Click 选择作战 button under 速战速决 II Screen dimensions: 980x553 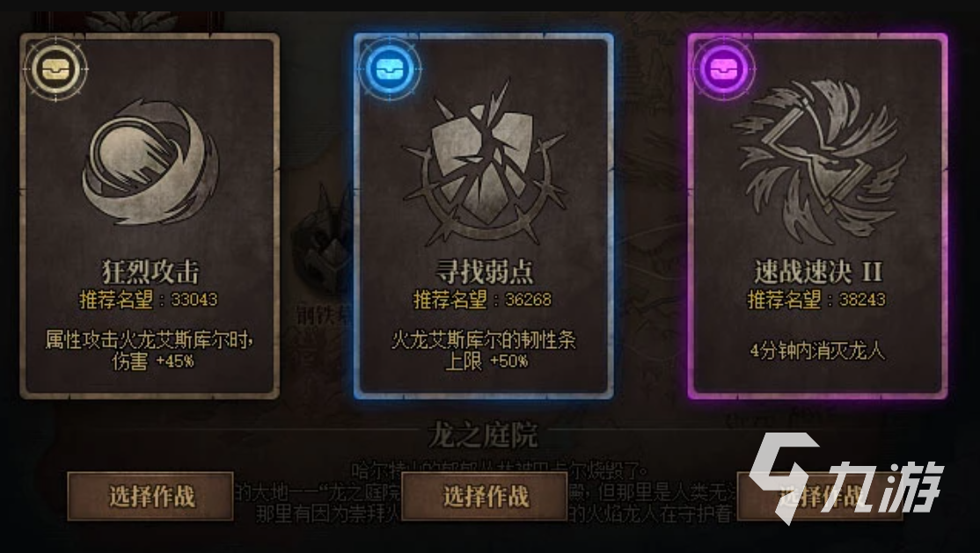[x=820, y=497]
